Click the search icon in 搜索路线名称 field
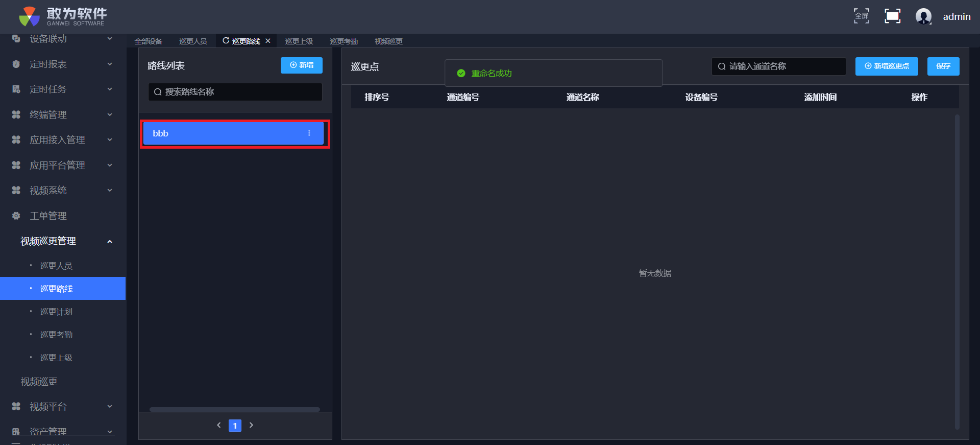980x445 pixels. pyautogui.click(x=158, y=92)
